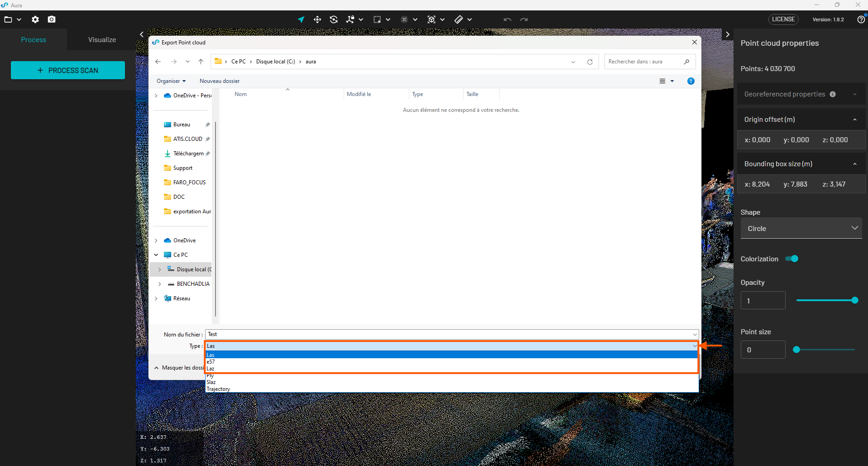This screenshot has height=466, width=868.
Task: Click the screenshot camera icon
Action: pos(52,19)
